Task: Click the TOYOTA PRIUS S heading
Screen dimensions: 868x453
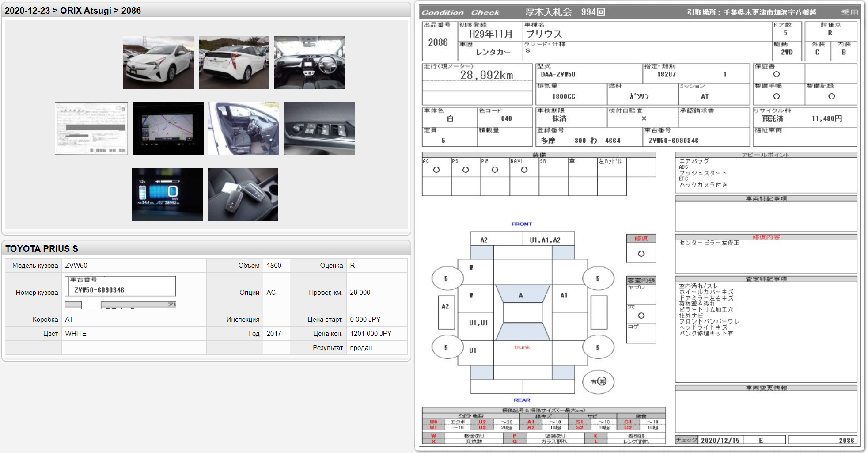Action: [x=42, y=249]
